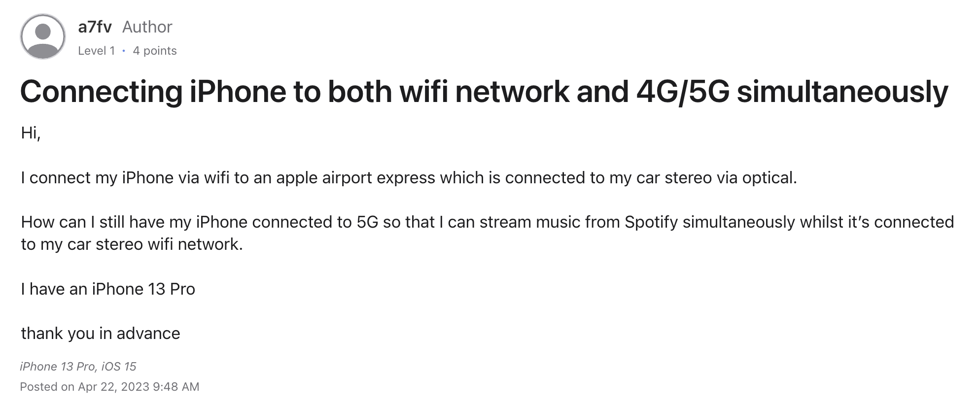Click the Level 1 user level text

[96, 51]
